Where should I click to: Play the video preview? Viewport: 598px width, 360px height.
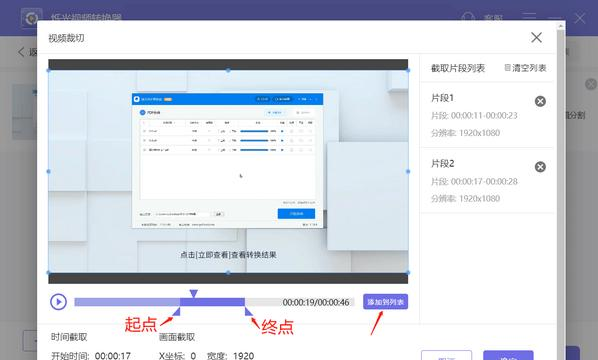pyautogui.click(x=58, y=302)
